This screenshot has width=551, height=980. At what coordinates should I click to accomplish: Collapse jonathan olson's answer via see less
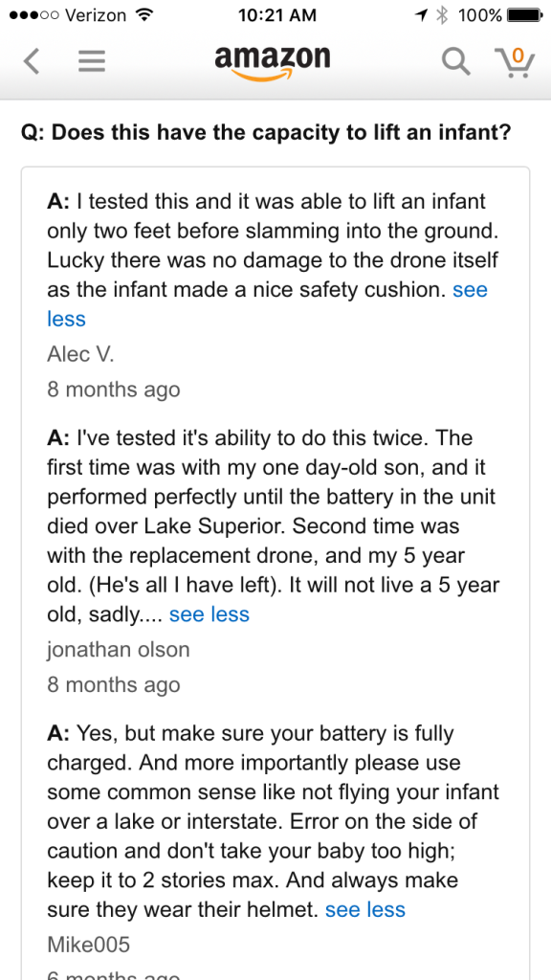(209, 614)
